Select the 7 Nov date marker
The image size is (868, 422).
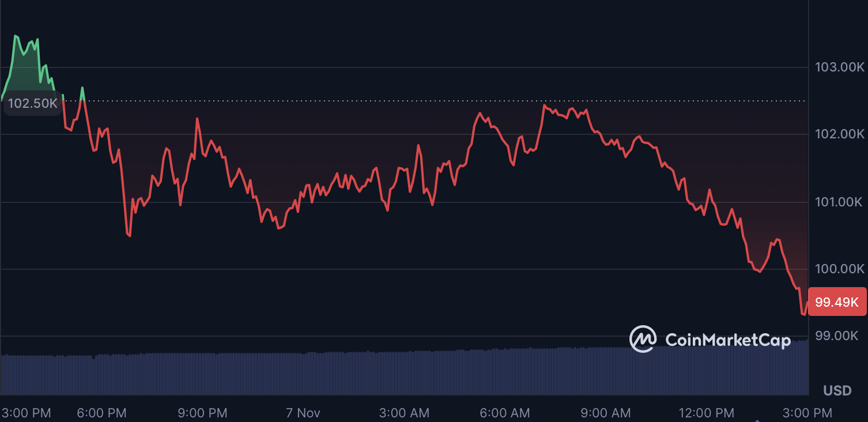(303, 413)
